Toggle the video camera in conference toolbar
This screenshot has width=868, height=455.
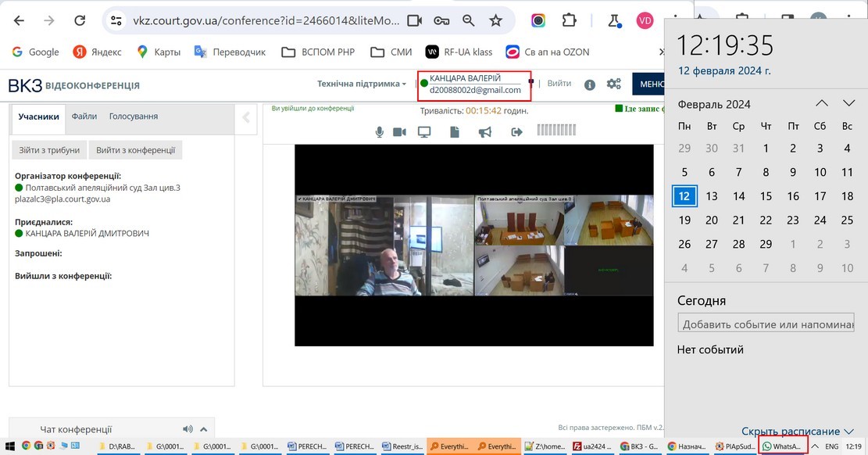pos(399,132)
